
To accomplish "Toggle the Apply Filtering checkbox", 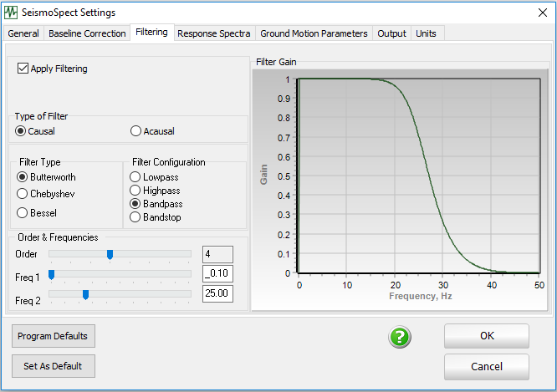I will [23, 69].
